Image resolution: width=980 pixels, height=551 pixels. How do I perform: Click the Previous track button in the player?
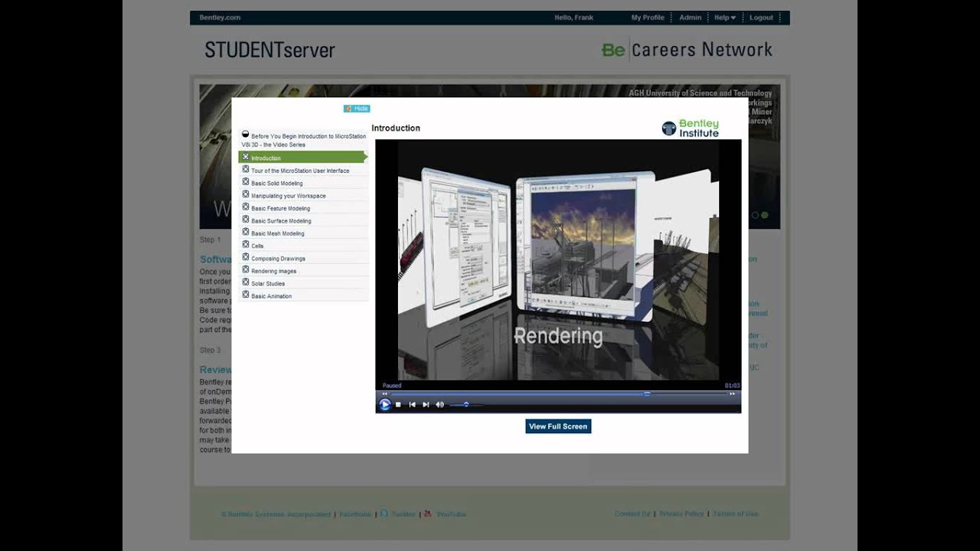pos(412,405)
